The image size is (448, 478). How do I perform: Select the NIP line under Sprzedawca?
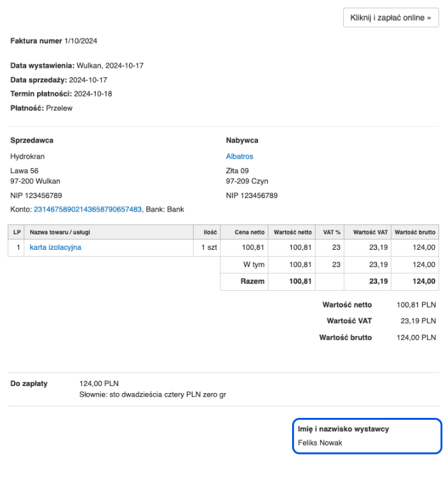pos(36,196)
